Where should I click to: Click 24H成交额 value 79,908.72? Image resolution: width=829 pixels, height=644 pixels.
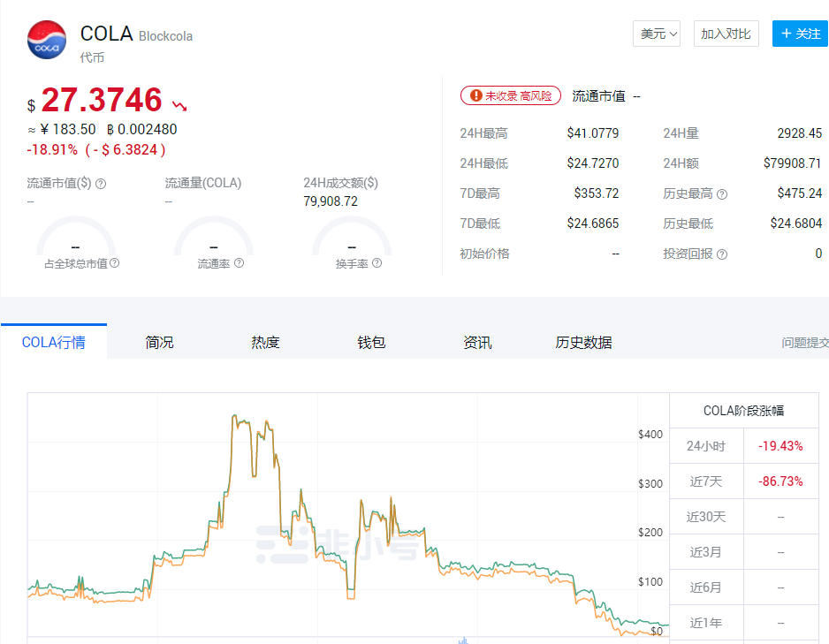point(331,201)
